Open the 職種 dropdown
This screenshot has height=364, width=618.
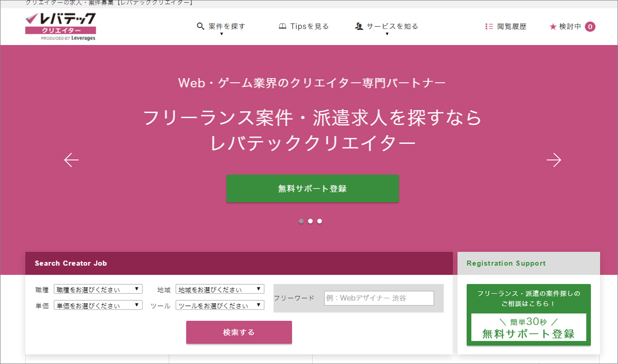[98, 289]
